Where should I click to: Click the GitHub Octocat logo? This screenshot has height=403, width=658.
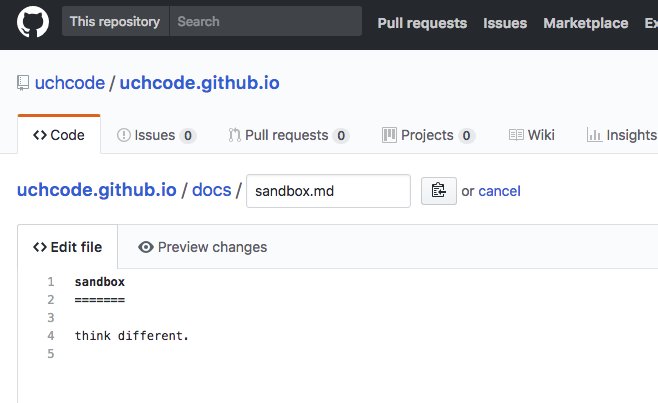tap(33, 22)
